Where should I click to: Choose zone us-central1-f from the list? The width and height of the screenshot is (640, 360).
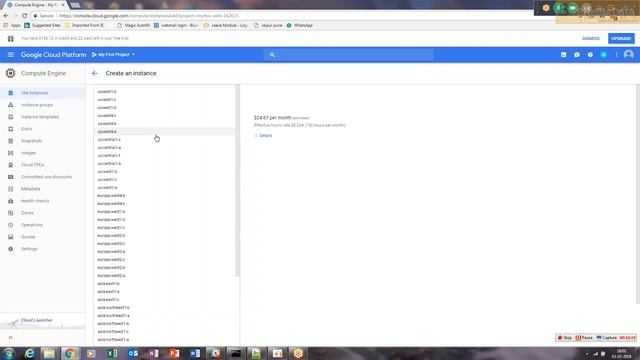[x=164, y=156]
